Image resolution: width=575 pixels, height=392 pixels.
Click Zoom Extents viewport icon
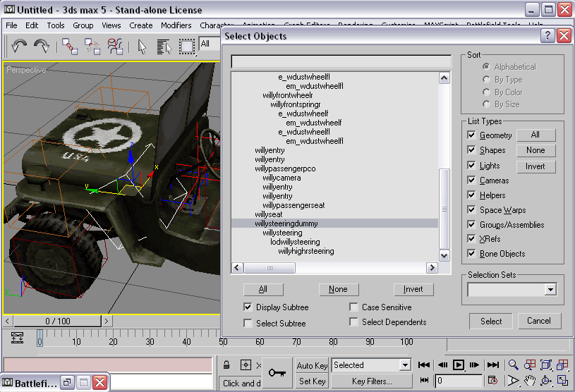tap(546, 365)
